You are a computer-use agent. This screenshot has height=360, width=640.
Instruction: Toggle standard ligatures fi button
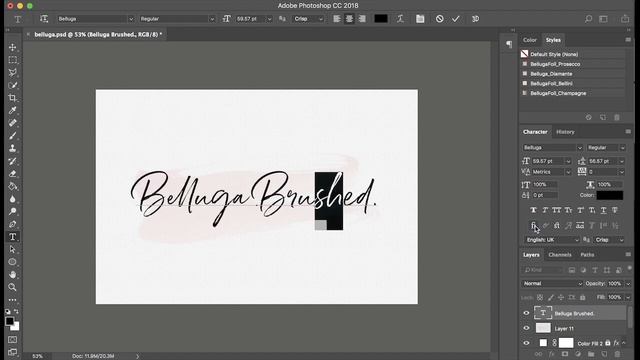(533, 225)
